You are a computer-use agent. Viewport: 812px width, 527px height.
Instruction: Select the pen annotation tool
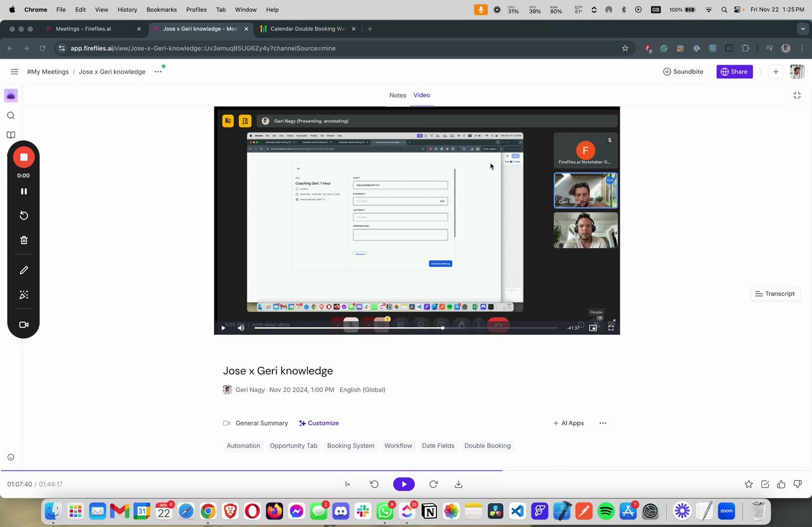point(23,270)
